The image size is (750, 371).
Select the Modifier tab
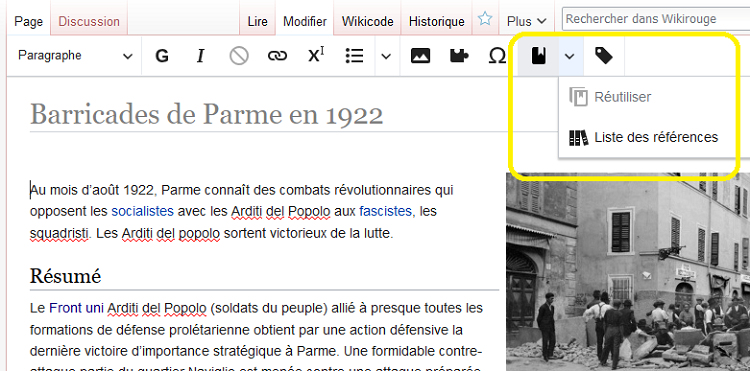click(305, 22)
